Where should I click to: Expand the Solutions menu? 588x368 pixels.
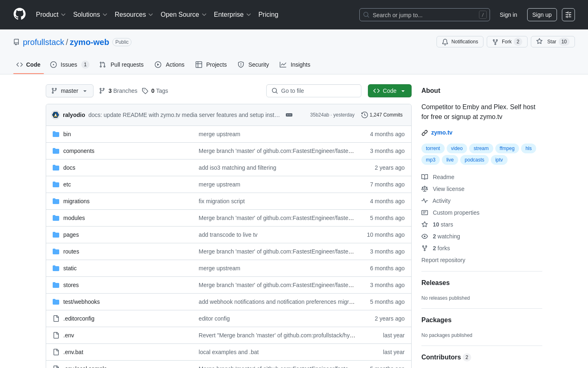[90, 14]
